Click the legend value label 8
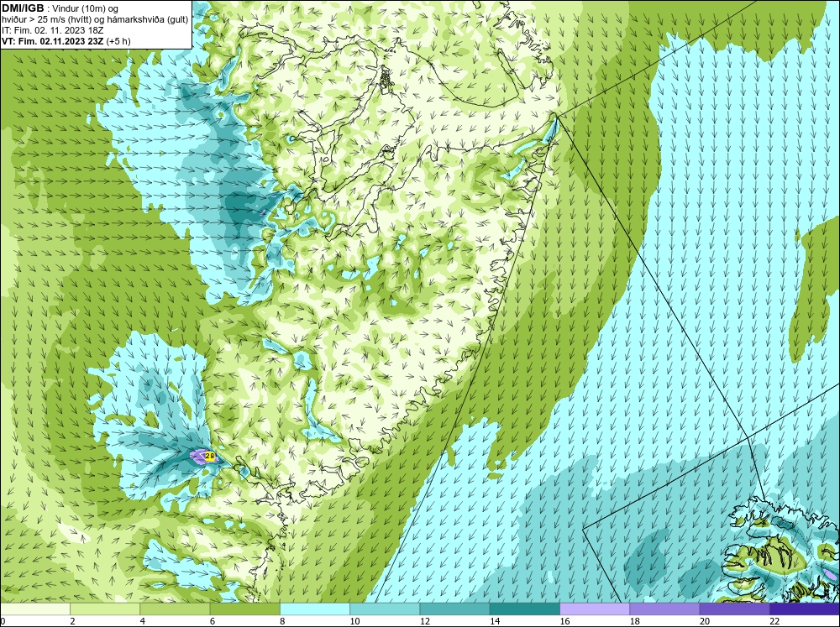 282,621
